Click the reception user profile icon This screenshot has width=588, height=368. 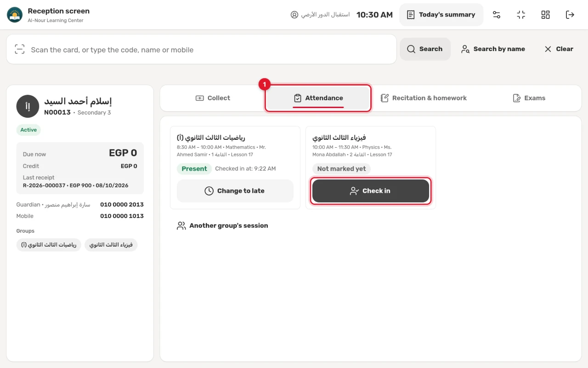click(x=294, y=15)
